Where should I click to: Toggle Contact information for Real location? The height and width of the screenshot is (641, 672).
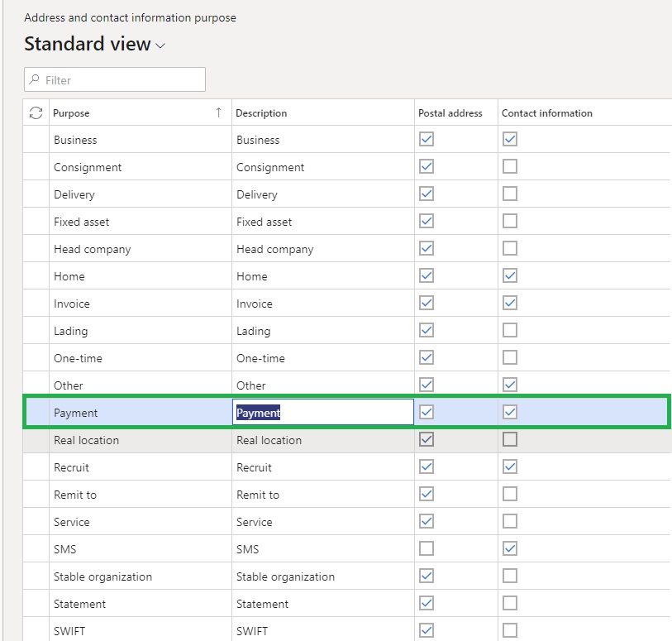(510, 440)
